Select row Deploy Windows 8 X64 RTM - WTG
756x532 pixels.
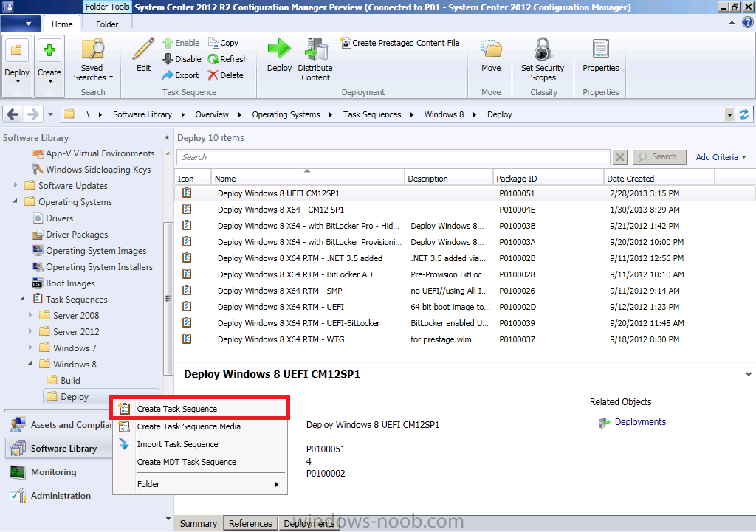pyautogui.click(x=465, y=339)
